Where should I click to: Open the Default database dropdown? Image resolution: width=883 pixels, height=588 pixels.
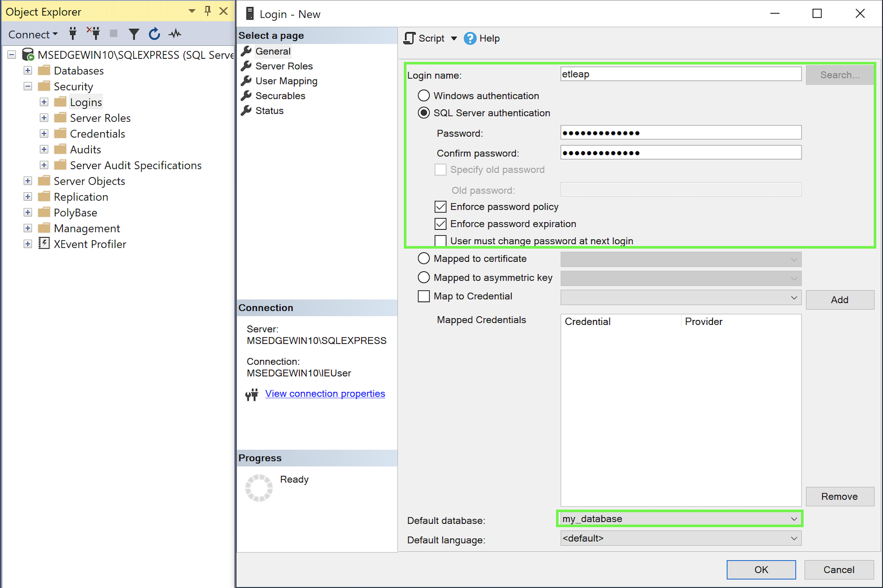(794, 518)
